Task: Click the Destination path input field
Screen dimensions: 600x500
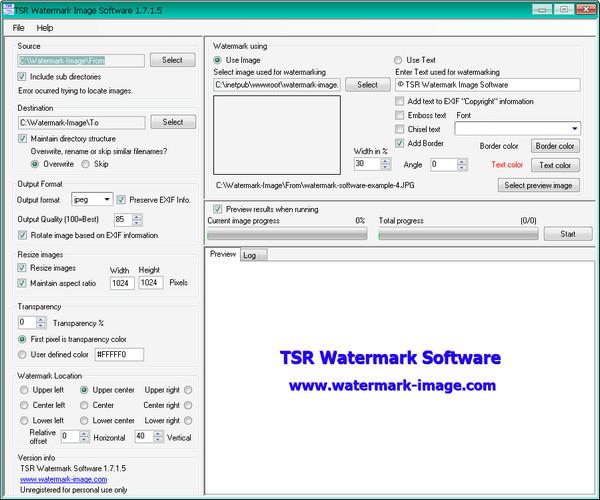Action: point(82,123)
